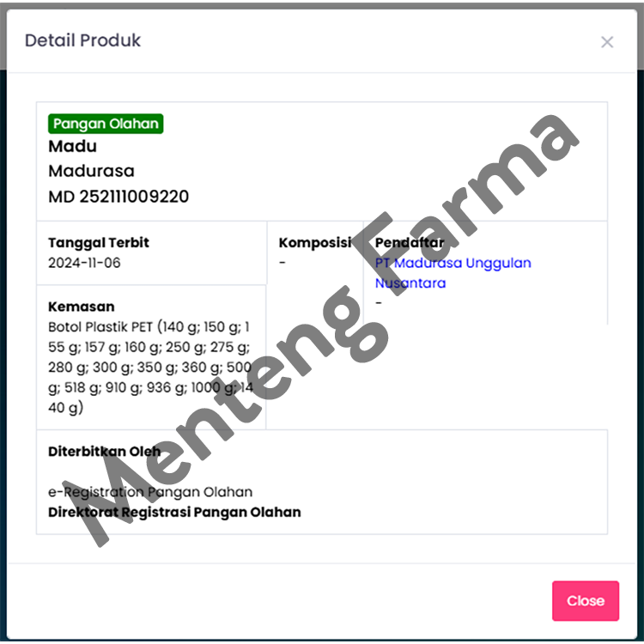Select the MD 252111009220 registration number
The width and height of the screenshot is (644, 644).
(x=118, y=197)
